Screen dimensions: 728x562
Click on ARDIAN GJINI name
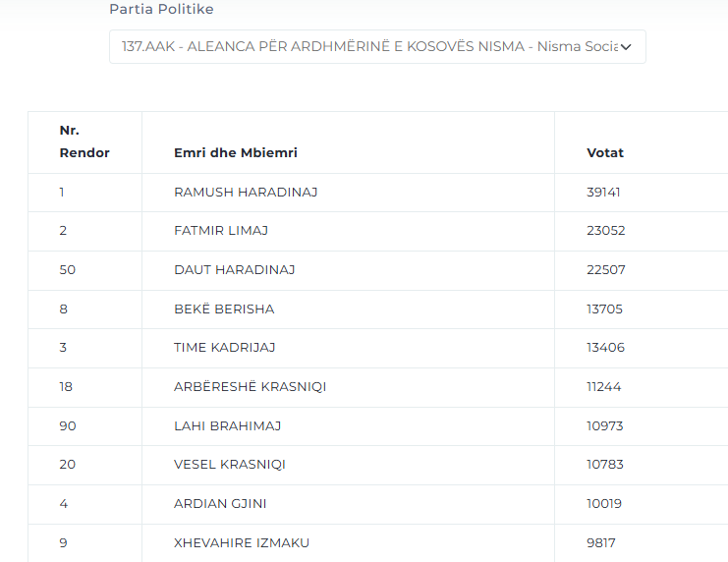pos(220,503)
